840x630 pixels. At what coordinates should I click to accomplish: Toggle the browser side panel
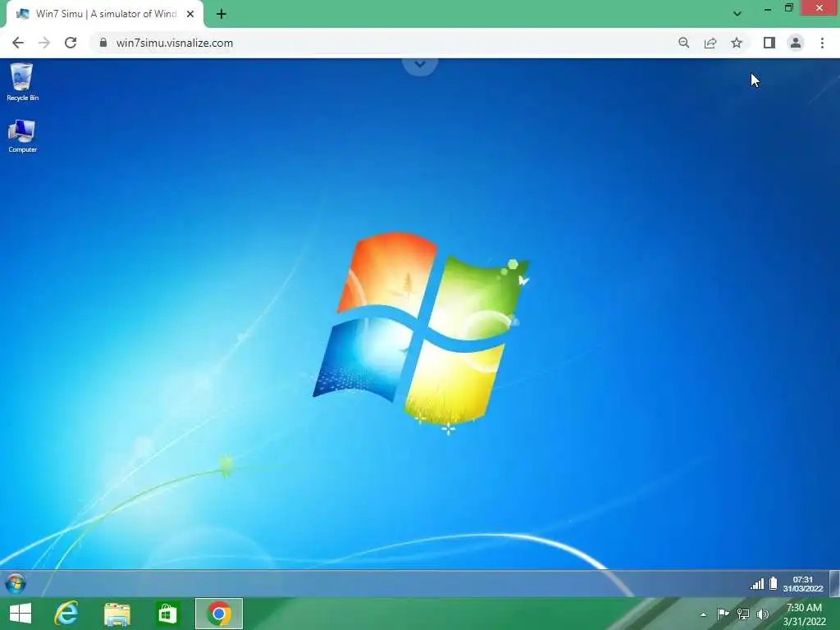point(769,43)
